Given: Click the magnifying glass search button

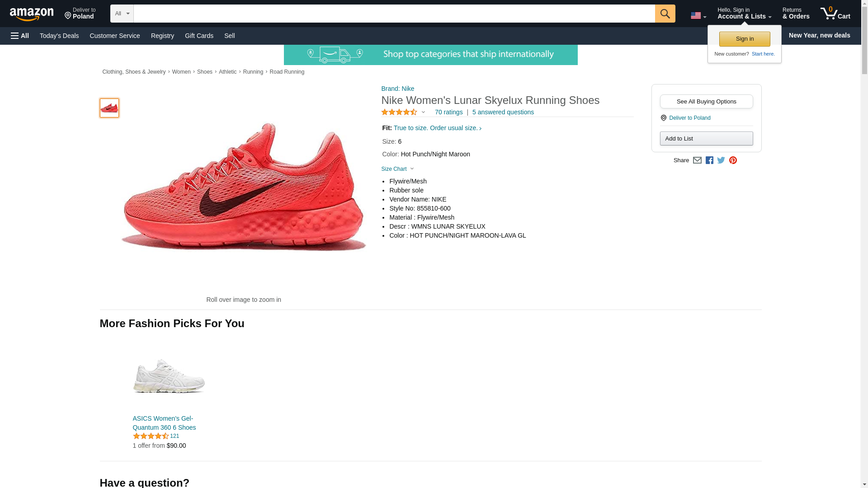Looking at the screenshot, I should tap(665, 14).
